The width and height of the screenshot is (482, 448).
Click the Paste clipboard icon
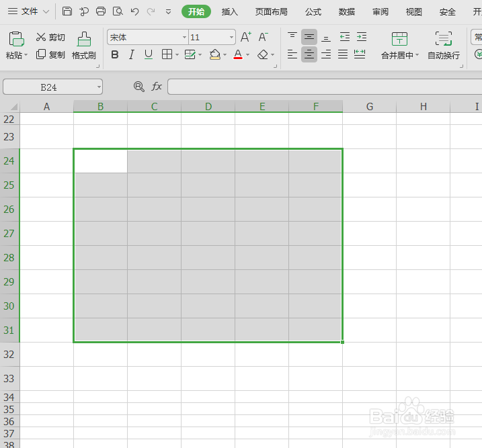point(16,39)
